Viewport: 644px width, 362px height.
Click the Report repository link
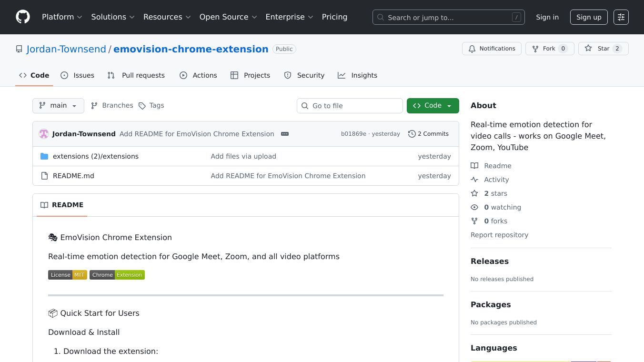click(x=499, y=235)
